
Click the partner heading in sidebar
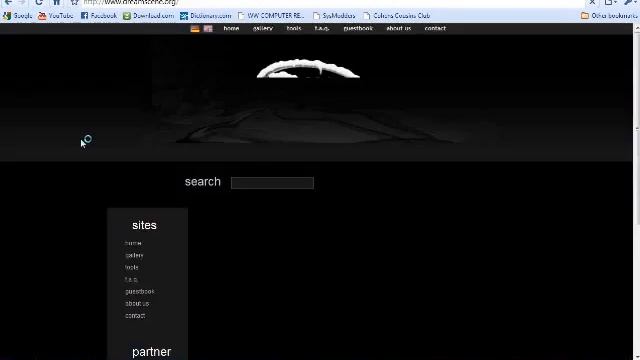click(151, 352)
